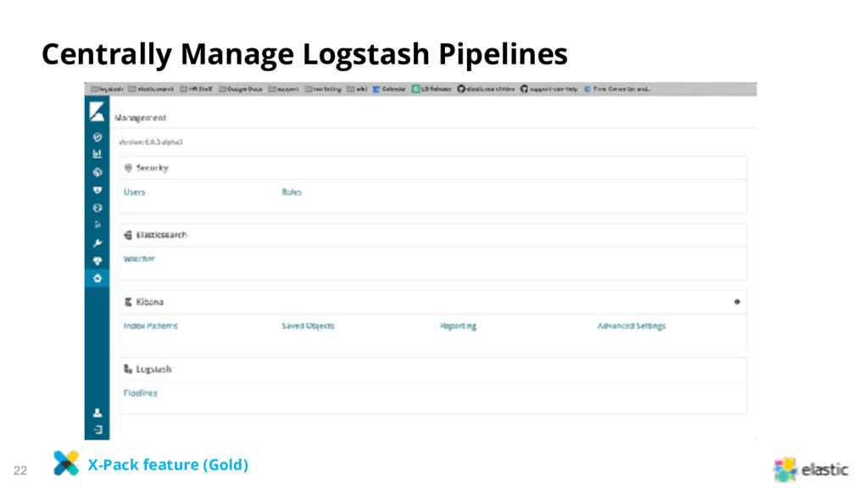This screenshot has width=868, height=488.
Task: Click the Version 6.0.0-alpha3 text
Action: [151, 142]
